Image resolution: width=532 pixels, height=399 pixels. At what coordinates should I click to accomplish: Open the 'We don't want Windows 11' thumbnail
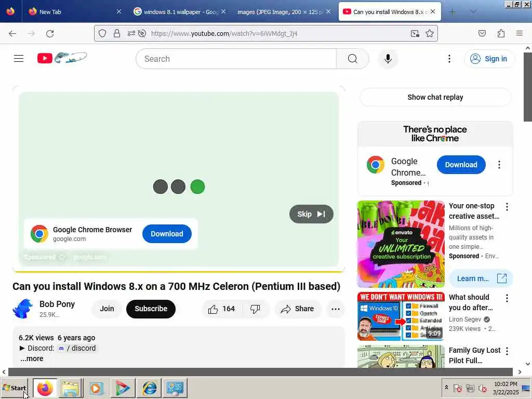click(x=401, y=316)
